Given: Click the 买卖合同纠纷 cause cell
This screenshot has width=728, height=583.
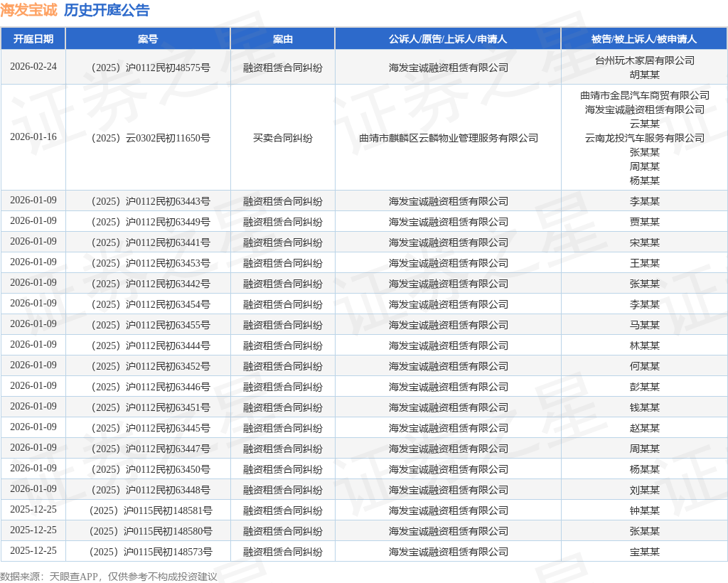Looking at the screenshot, I should (283, 139).
